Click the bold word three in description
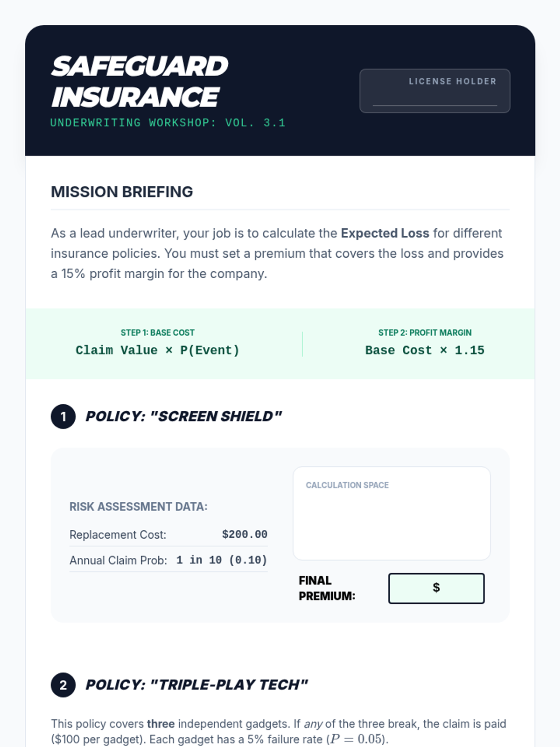This screenshot has width=560, height=747. coord(161,724)
